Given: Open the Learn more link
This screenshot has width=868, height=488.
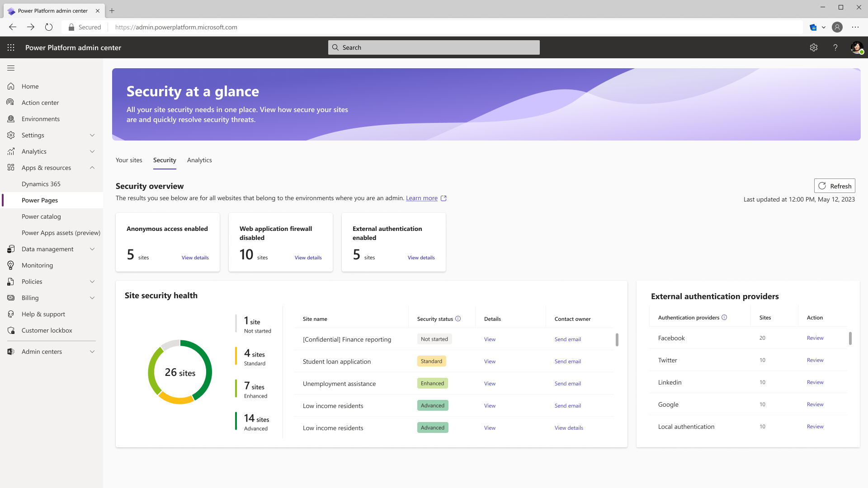Looking at the screenshot, I should click(421, 198).
